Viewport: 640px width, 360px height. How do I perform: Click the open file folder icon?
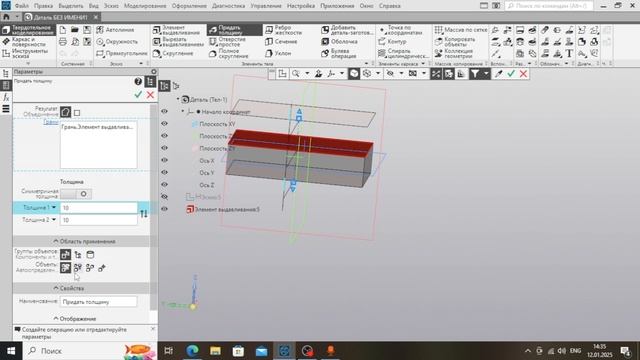[x=75, y=30]
